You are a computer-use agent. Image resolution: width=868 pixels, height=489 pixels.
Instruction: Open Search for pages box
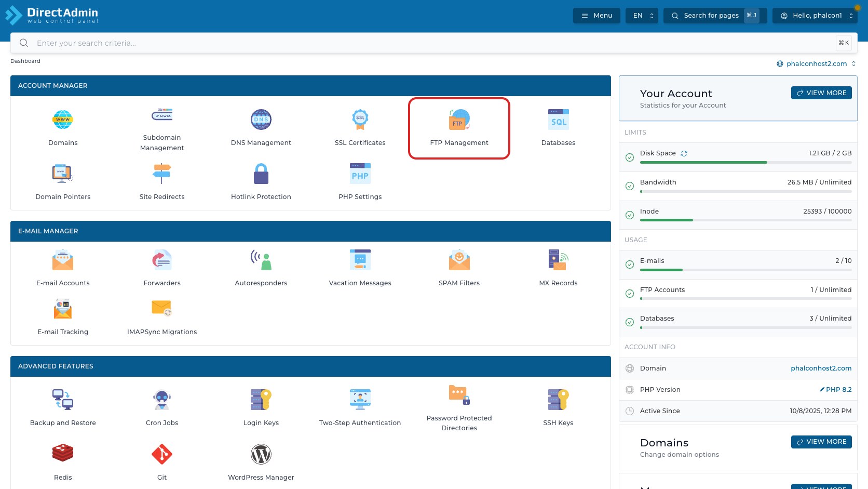715,16
